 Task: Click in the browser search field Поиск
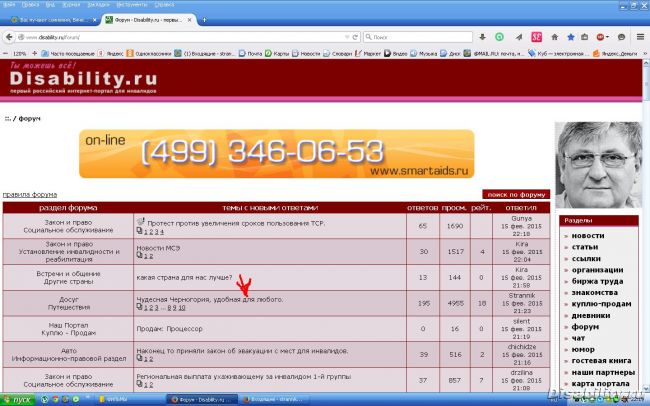point(418,37)
